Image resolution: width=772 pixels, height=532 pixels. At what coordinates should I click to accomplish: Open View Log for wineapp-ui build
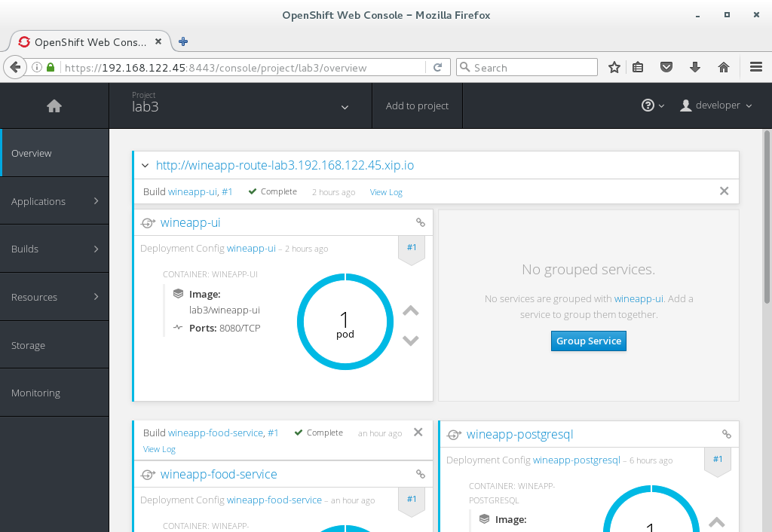386,192
